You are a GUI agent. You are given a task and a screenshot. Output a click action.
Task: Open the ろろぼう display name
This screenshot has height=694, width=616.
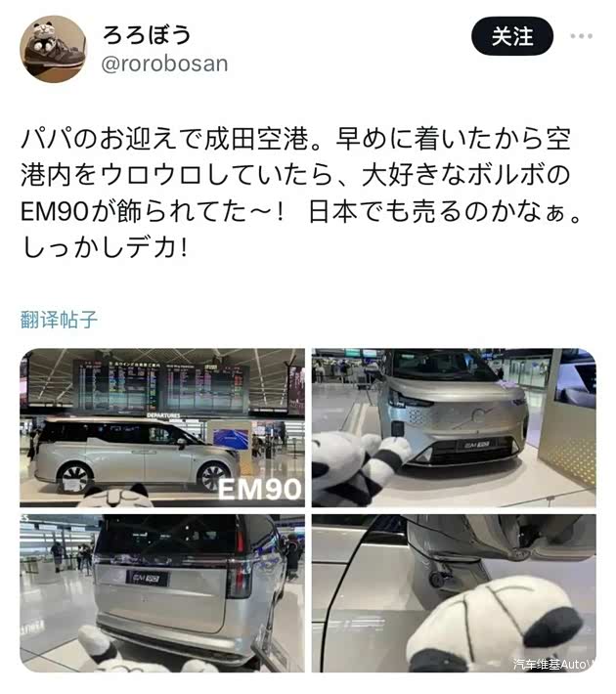tap(147, 35)
